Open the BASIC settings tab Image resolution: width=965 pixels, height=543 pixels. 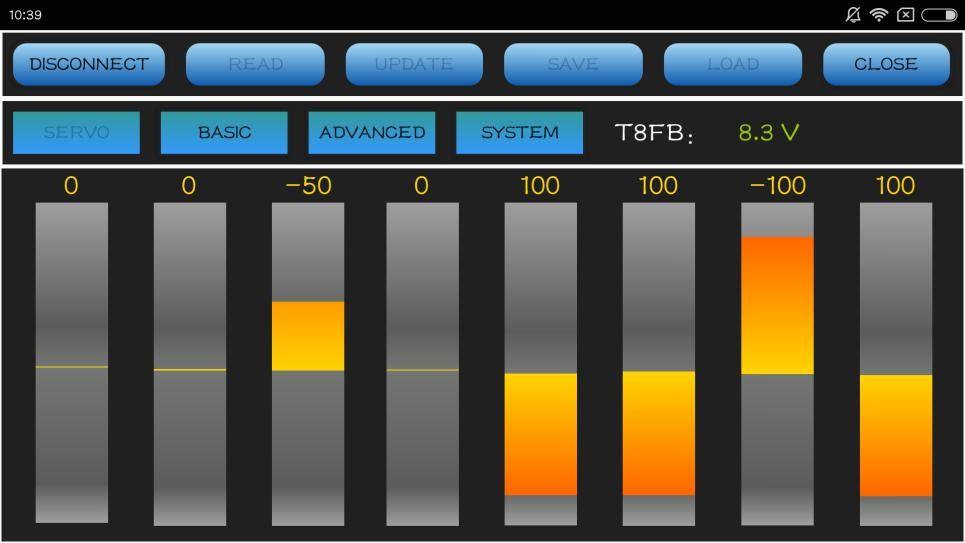point(224,132)
